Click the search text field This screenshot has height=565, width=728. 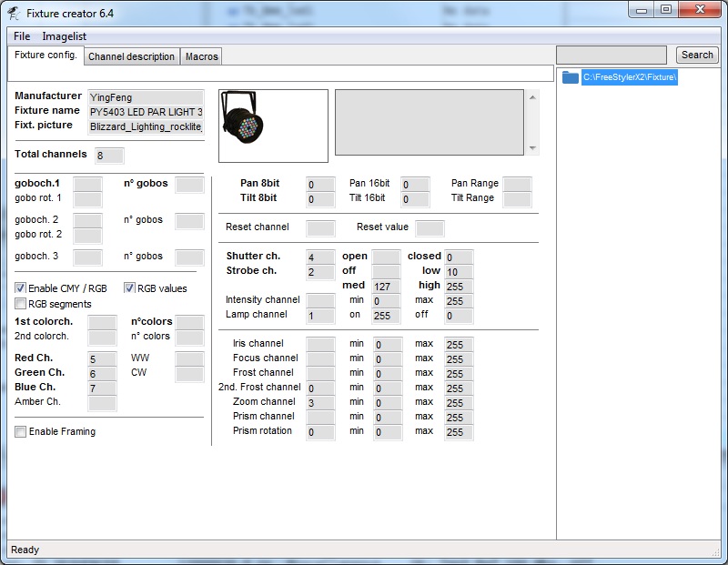(612, 55)
